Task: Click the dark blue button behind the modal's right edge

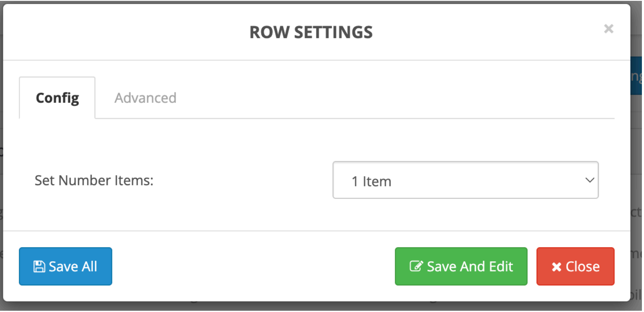Action: coord(636,76)
